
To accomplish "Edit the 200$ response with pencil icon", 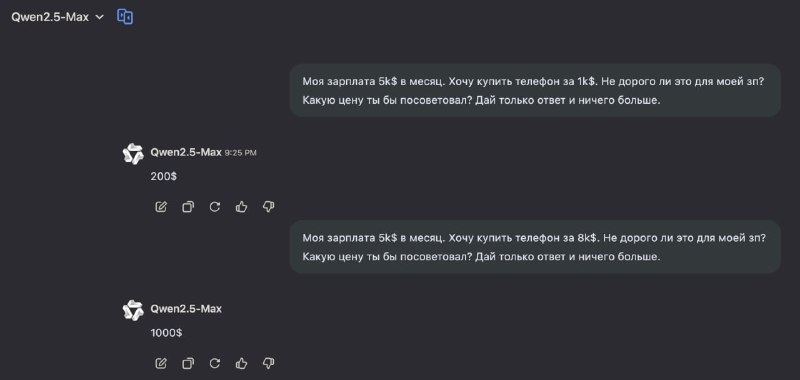I will tap(161, 207).
